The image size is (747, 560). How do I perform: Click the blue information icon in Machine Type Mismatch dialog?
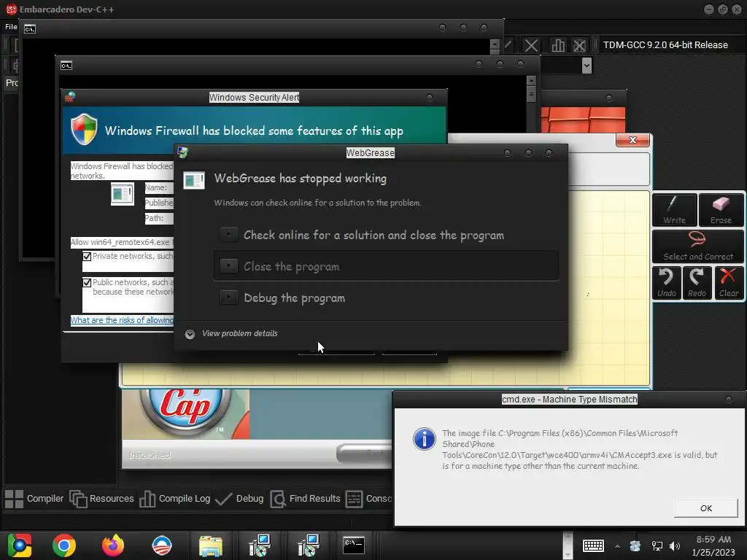point(424,438)
